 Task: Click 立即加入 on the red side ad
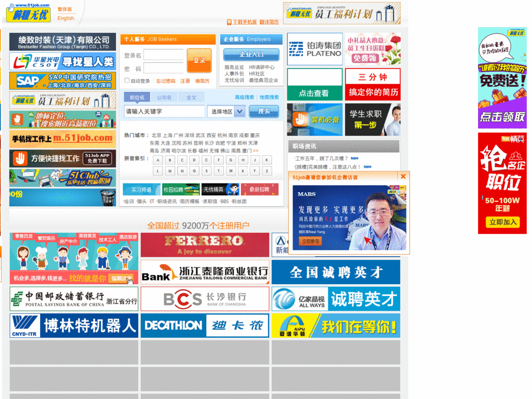502,222
